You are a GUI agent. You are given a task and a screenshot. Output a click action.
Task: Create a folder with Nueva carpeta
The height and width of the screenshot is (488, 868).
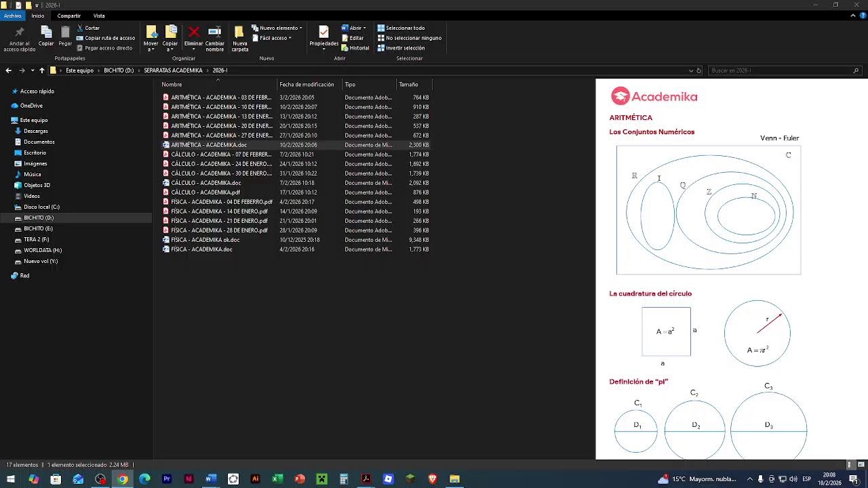click(x=239, y=38)
